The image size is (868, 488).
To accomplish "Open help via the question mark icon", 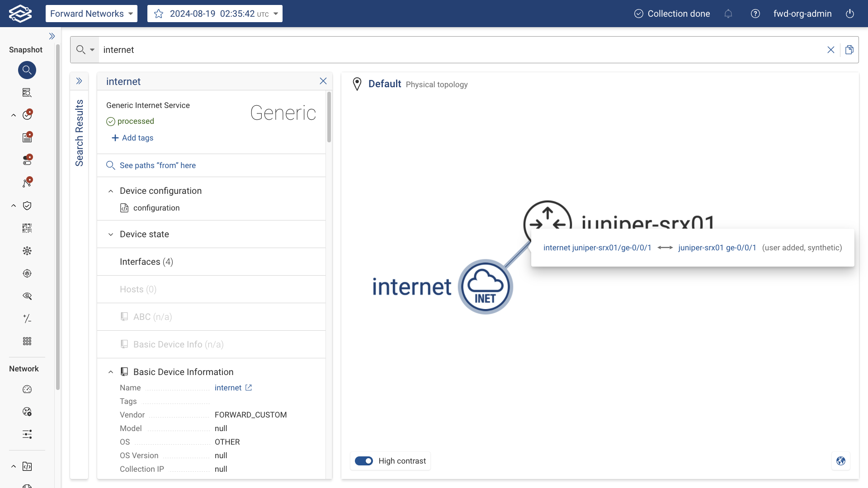I will point(755,14).
